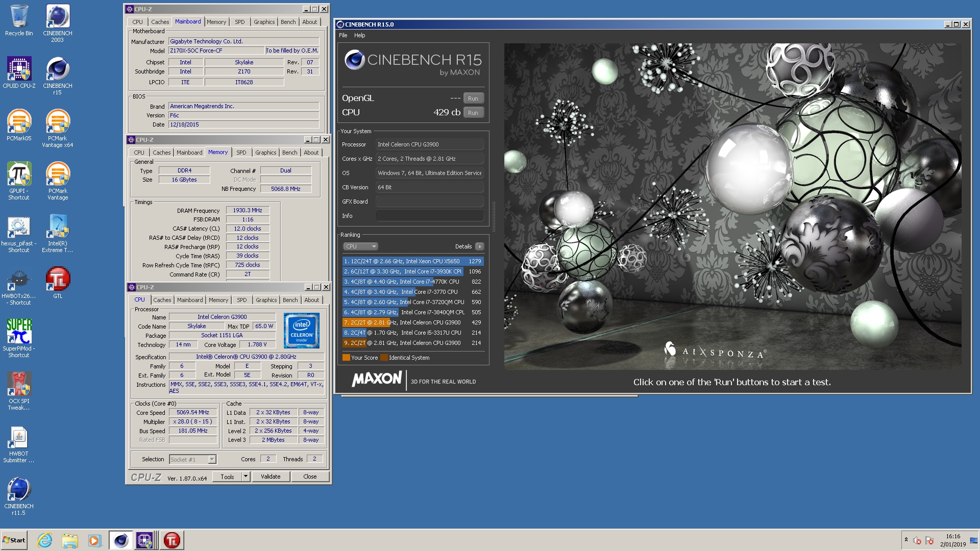This screenshot has height=551, width=980.
Task: Open the Help menu in Cinebench
Action: coord(360,35)
